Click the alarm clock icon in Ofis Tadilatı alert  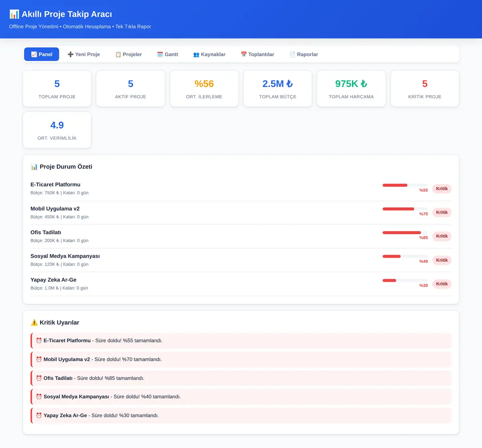[x=39, y=378]
